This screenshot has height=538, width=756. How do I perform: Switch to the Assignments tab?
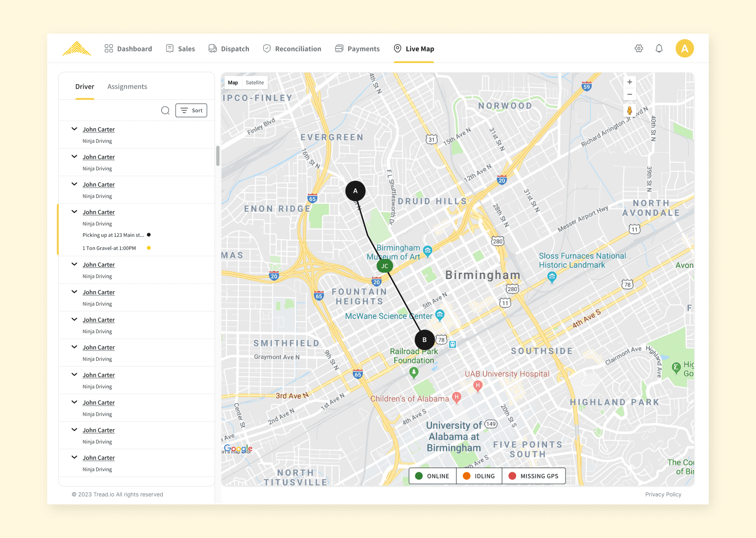pyautogui.click(x=127, y=87)
